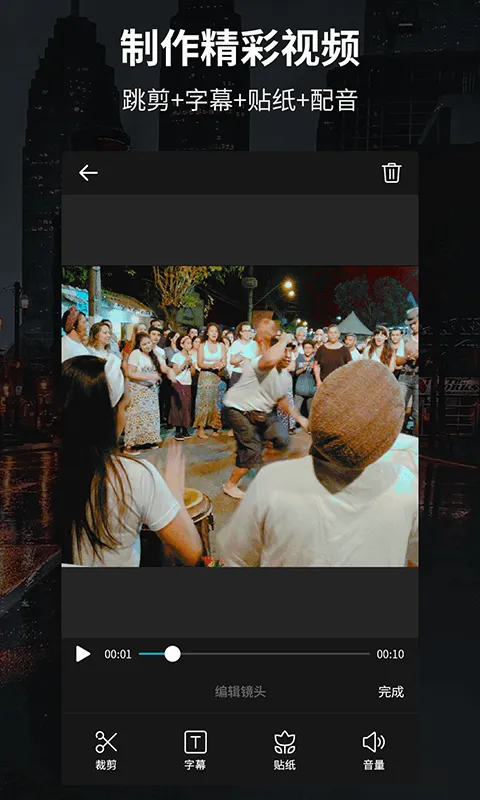The width and height of the screenshot is (480, 800).
Task: Select the 音量 text label
Action: [373, 765]
